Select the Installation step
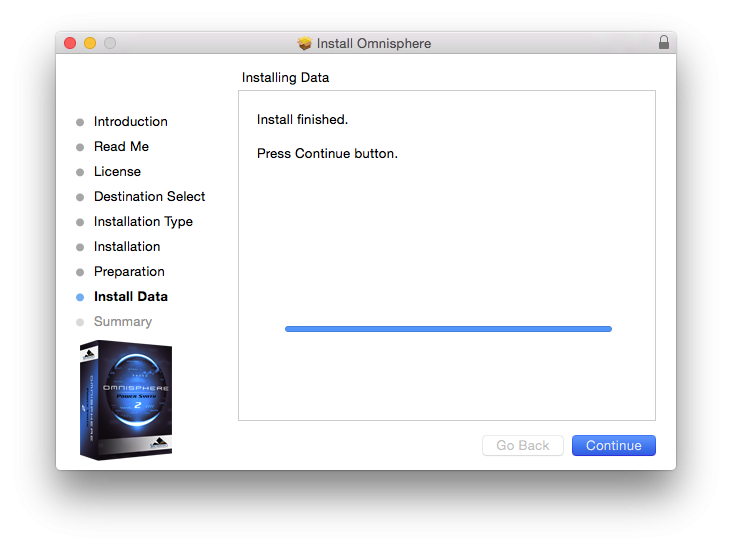 pyautogui.click(x=127, y=247)
